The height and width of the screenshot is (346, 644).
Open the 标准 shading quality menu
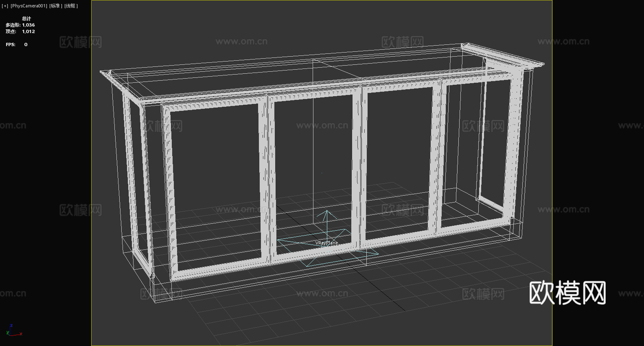[x=56, y=6]
